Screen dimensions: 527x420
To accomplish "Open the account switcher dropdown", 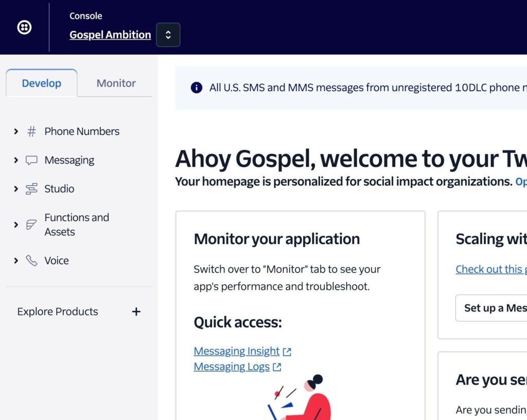I will tap(168, 35).
